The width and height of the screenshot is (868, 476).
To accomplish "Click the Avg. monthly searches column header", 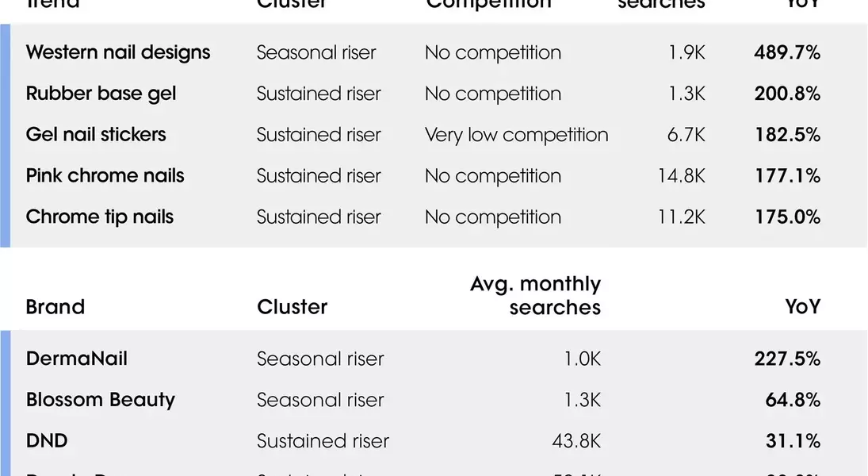I will pos(536,295).
